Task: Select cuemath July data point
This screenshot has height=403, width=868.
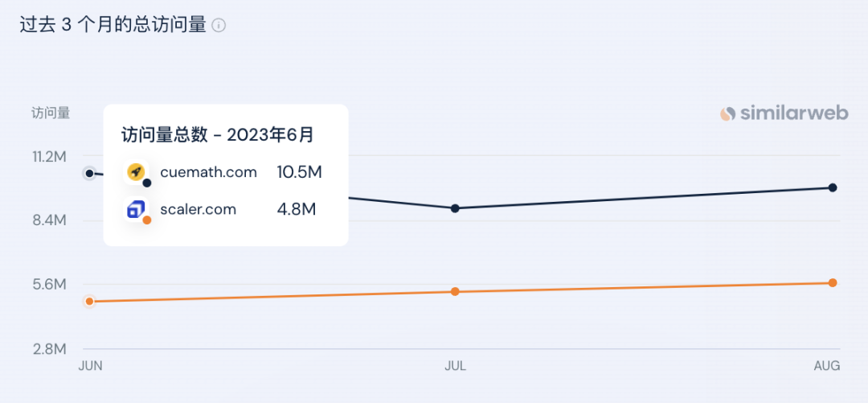Action: (x=455, y=208)
